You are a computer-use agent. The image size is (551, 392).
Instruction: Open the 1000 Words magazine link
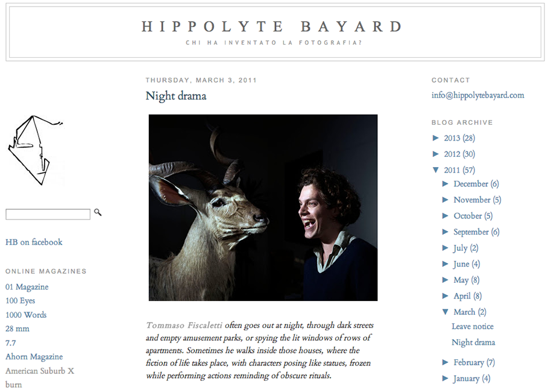pos(26,315)
